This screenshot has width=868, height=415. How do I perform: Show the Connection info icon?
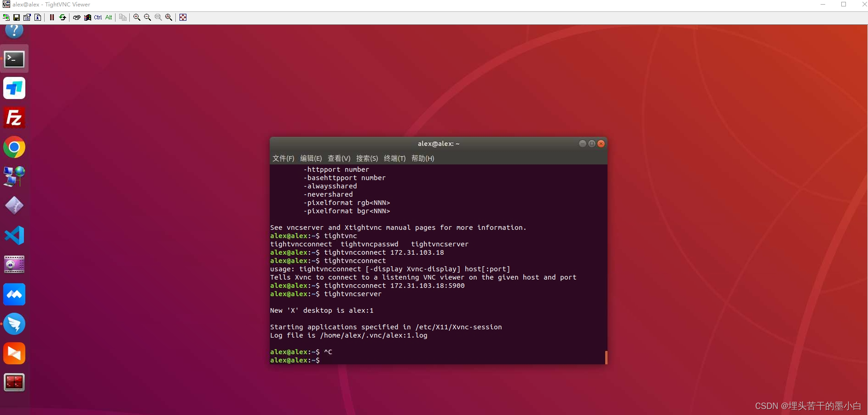point(38,18)
